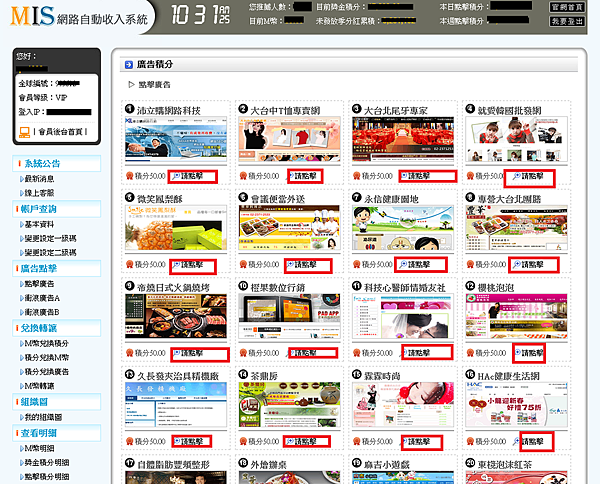Open the 官網首頁 button in header

[567, 7]
